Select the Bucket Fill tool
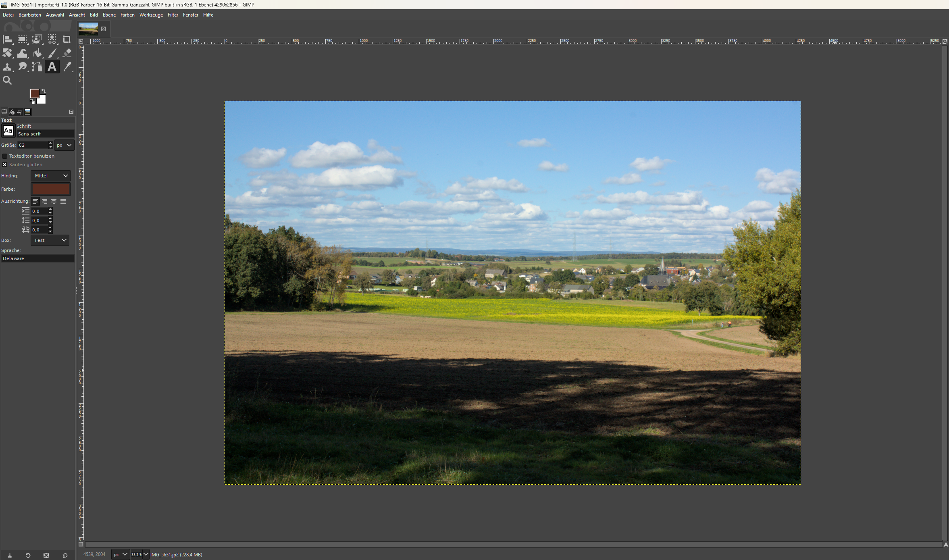Viewport: 949px width, 560px height. click(x=37, y=53)
